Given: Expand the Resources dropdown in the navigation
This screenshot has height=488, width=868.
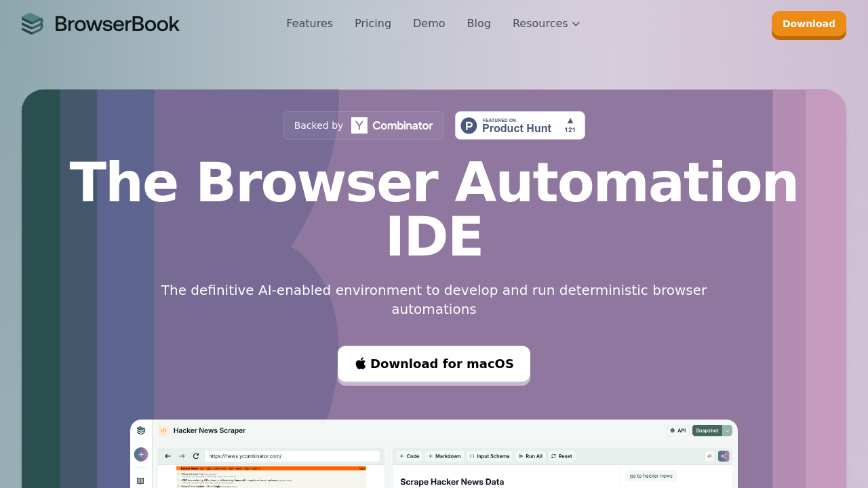Looking at the screenshot, I should [546, 23].
